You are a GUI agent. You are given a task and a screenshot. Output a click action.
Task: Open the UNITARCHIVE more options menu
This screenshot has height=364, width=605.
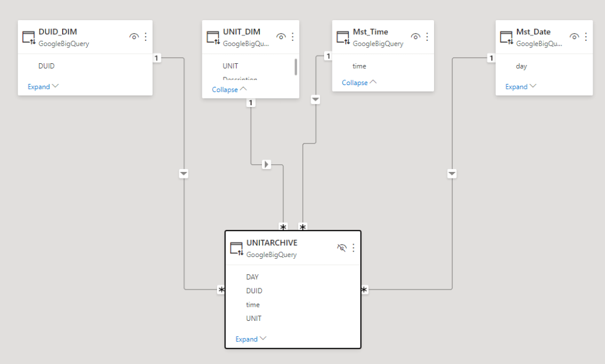pyautogui.click(x=354, y=248)
